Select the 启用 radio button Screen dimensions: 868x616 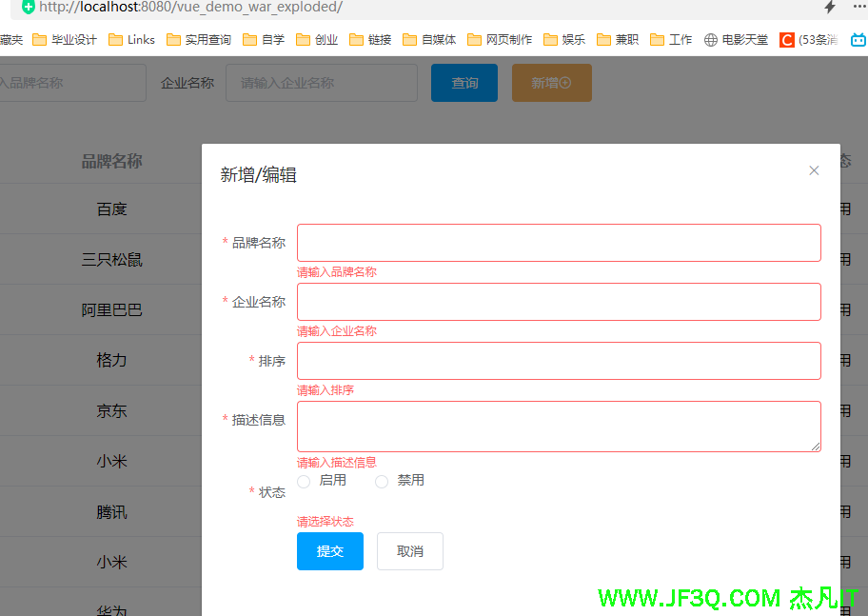305,482
